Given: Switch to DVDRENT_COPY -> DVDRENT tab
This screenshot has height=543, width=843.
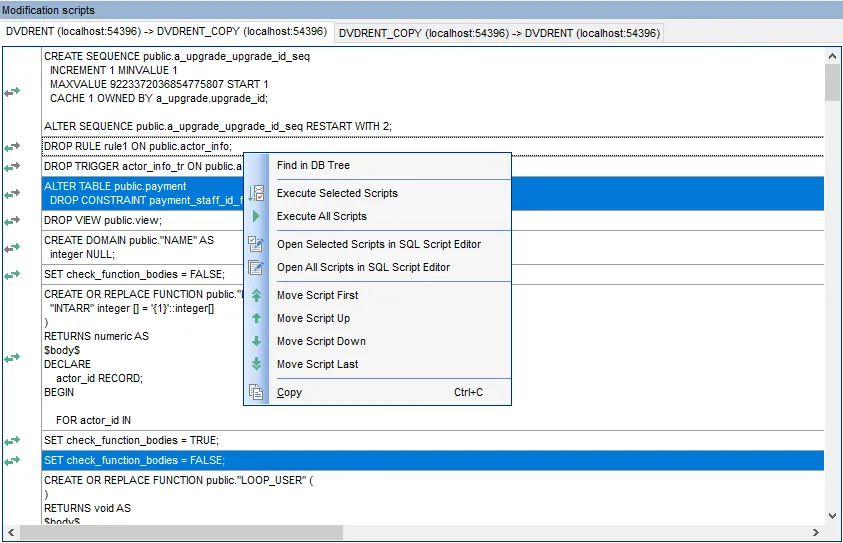Looking at the screenshot, I should click(x=499, y=33).
